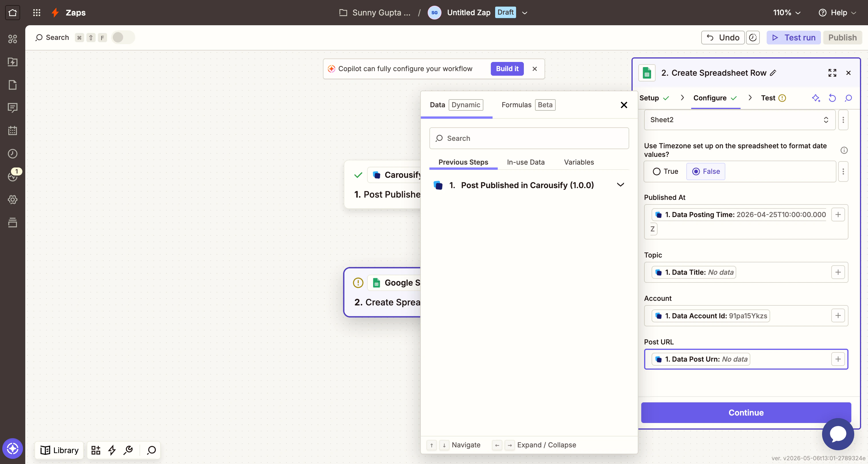Open the Zap settings gear icon
The height and width of the screenshot is (464, 868).
pos(12,199)
